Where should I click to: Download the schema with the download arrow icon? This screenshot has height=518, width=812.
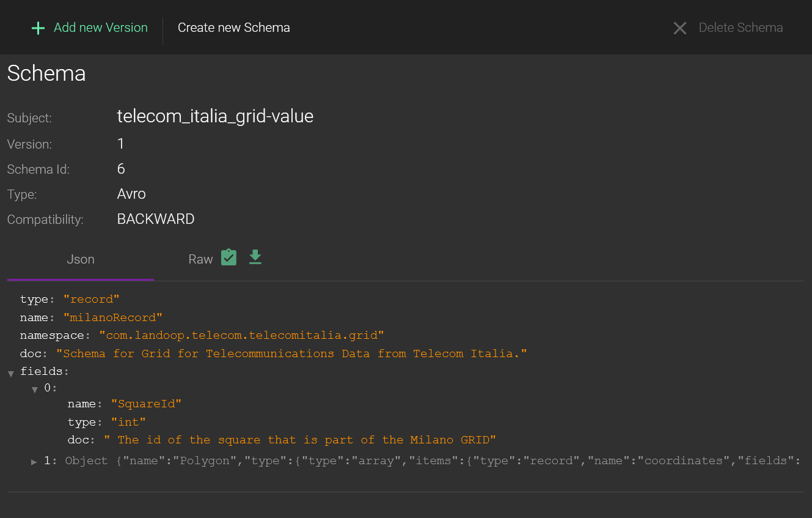pyautogui.click(x=255, y=257)
